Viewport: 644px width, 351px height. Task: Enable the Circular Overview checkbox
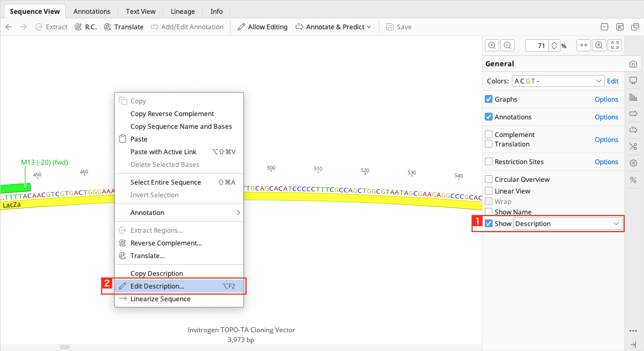(489, 180)
